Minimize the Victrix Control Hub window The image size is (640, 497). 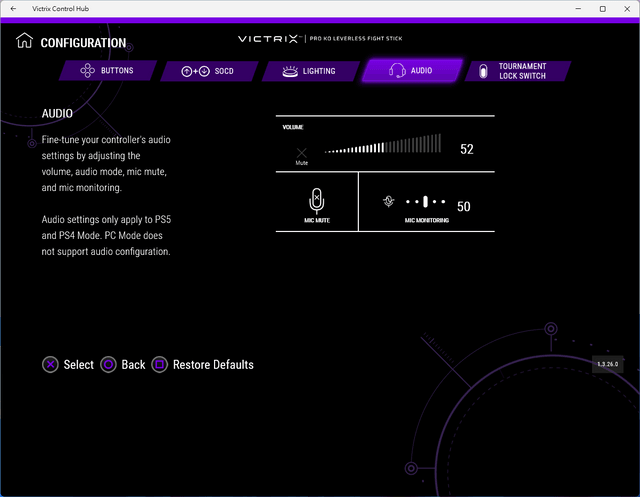pyautogui.click(x=578, y=9)
